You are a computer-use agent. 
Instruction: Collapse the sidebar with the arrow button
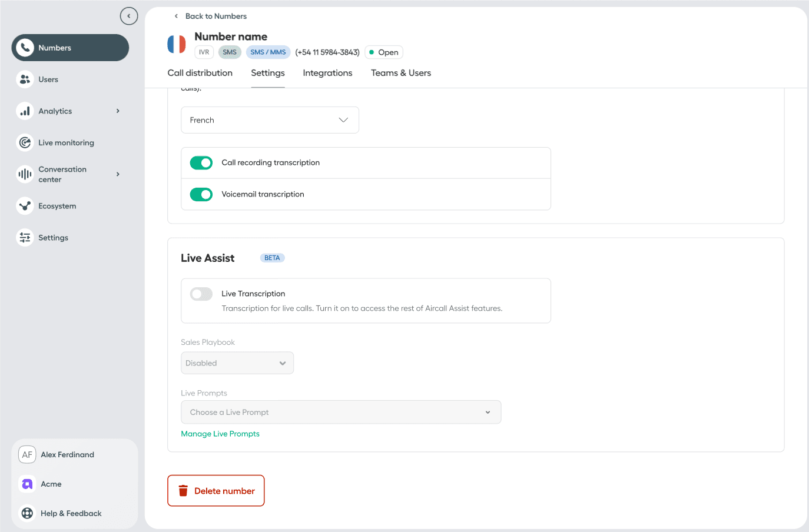tap(128, 16)
